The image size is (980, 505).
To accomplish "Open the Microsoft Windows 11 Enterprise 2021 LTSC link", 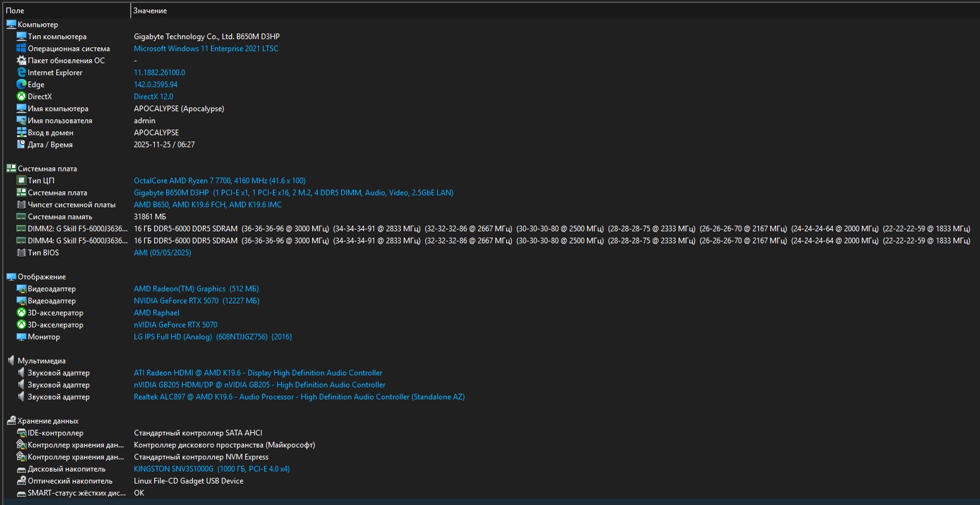I will pos(206,49).
